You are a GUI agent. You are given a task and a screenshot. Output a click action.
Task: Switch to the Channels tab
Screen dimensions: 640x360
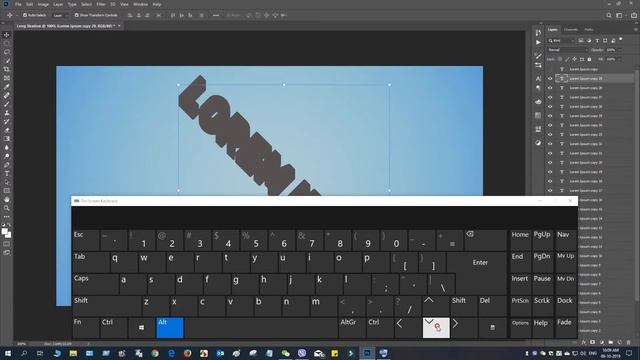click(571, 30)
